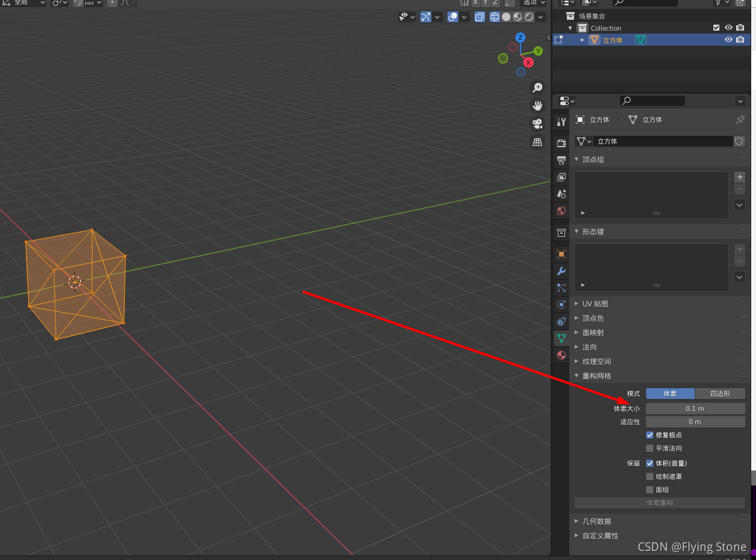Click the Z axis on navigation gizmo
Image resolution: width=756 pixels, height=560 pixels.
pos(521,37)
